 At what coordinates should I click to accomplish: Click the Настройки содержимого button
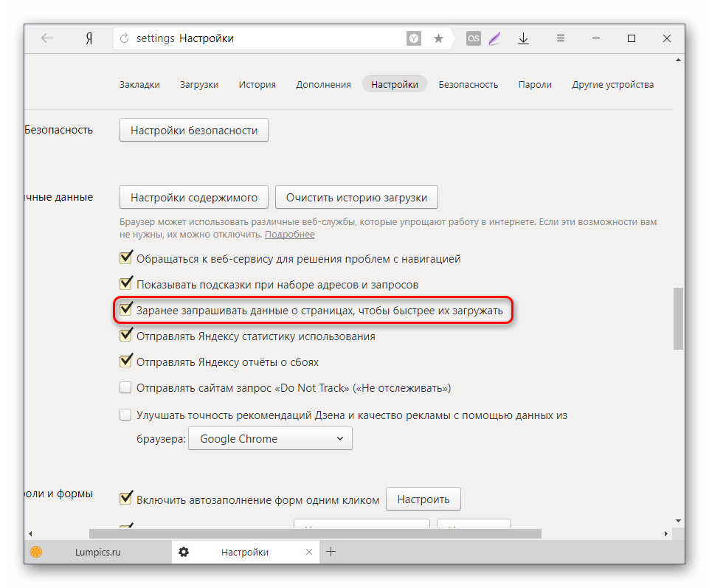[x=194, y=197]
